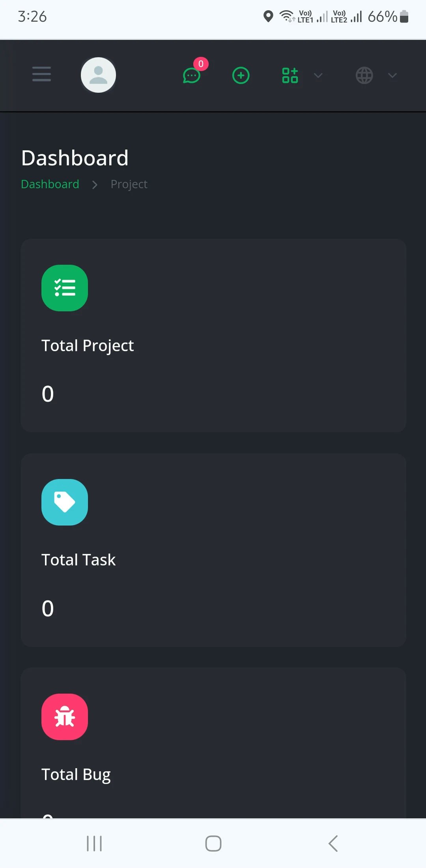Open the chat messages icon
The width and height of the screenshot is (426, 868).
coord(192,76)
